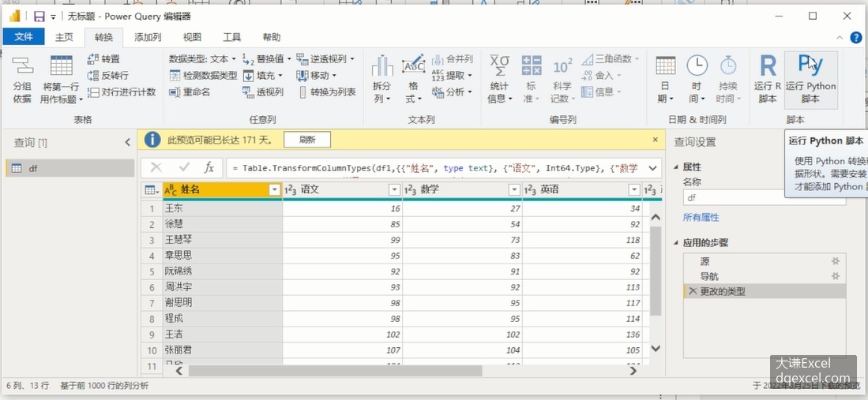868x400 pixels.
Task: Open filter dropdown on 英语 column
Action: (634, 190)
